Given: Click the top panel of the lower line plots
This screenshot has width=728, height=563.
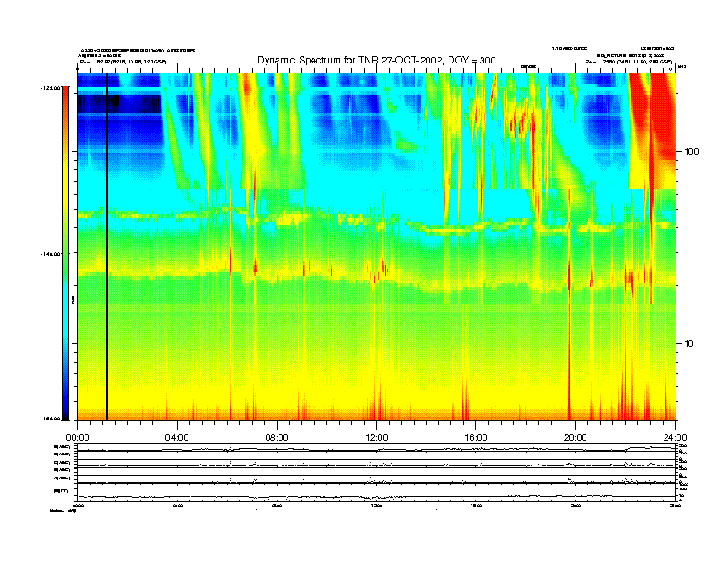Looking at the screenshot, I should tap(377, 448).
